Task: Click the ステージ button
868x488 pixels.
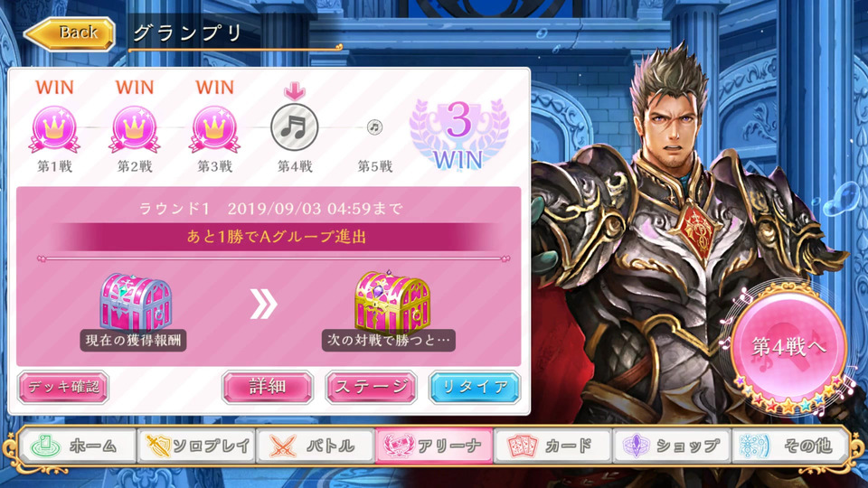Action: (x=371, y=387)
